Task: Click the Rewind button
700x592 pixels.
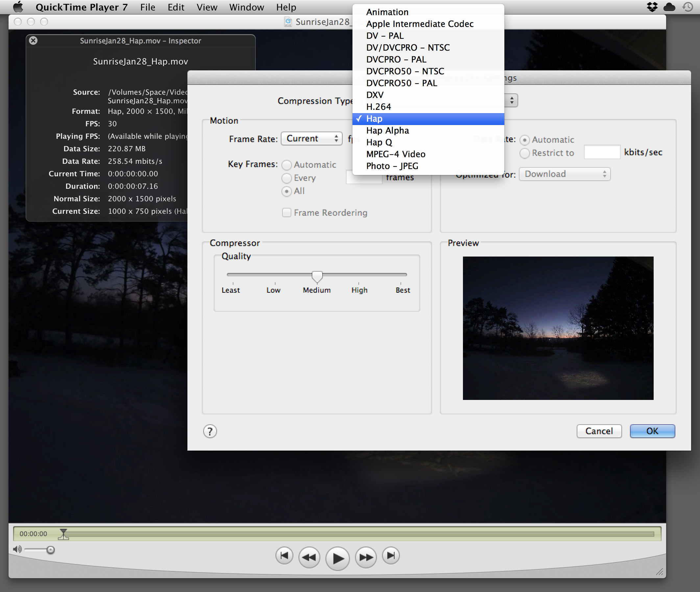Action: pyautogui.click(x=309, y=557)
